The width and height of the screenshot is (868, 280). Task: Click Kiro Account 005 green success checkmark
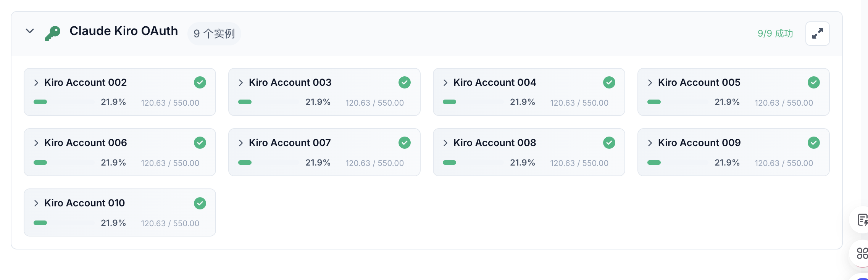pos(813,82)
